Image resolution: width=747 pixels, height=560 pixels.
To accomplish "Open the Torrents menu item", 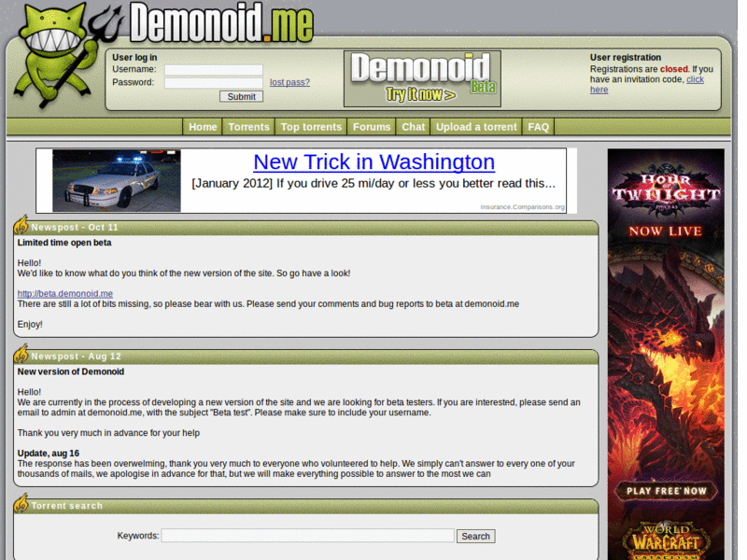I will coord(248,127).
